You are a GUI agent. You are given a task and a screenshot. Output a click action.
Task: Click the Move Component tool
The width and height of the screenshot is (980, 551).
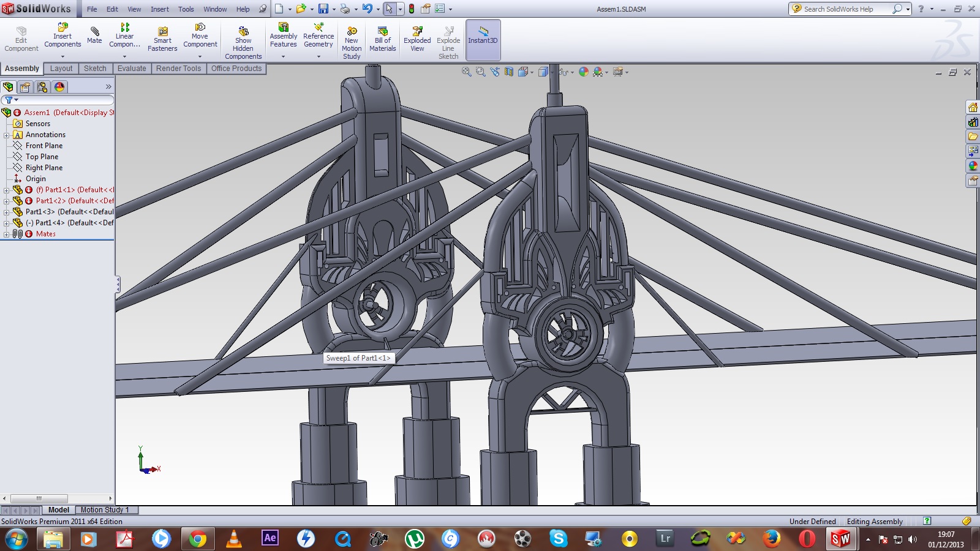pyautogui.click(x=200, y=36)
